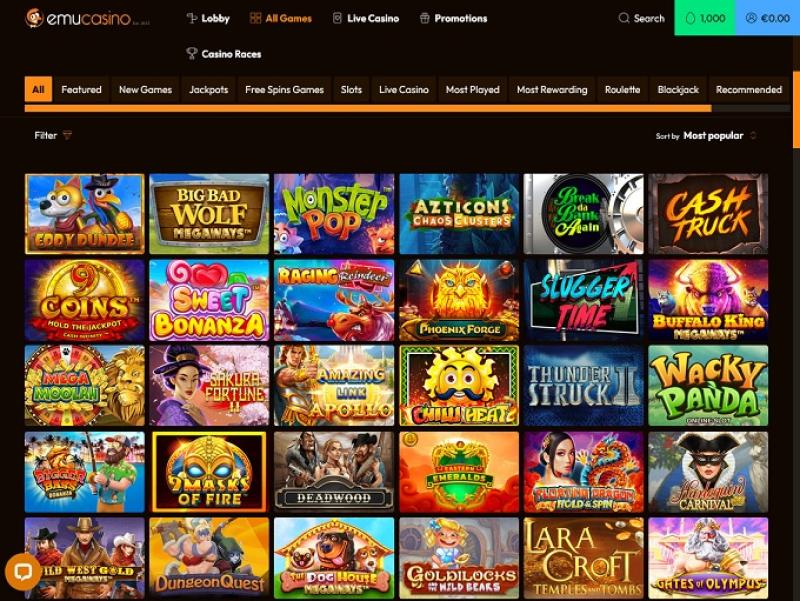Screen dimensions: 800x601
Task: Launch the Cash Truck game
Action: click(708, 214)
